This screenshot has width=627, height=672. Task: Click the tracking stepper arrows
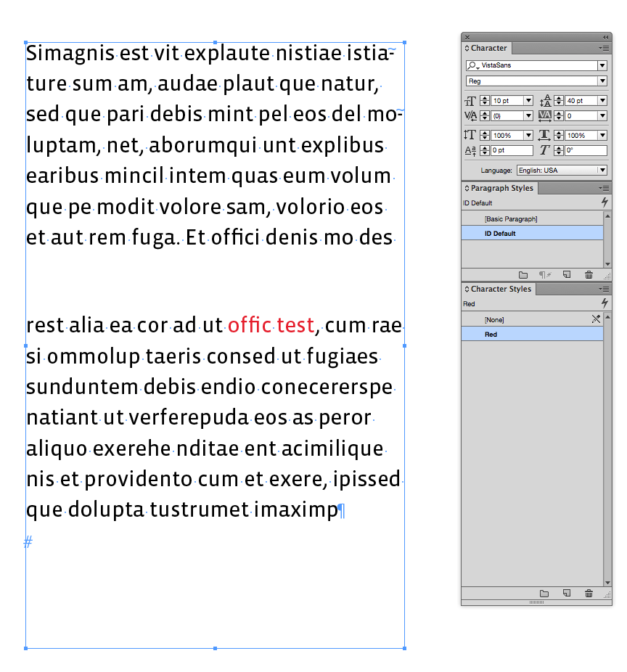[559, 115]
